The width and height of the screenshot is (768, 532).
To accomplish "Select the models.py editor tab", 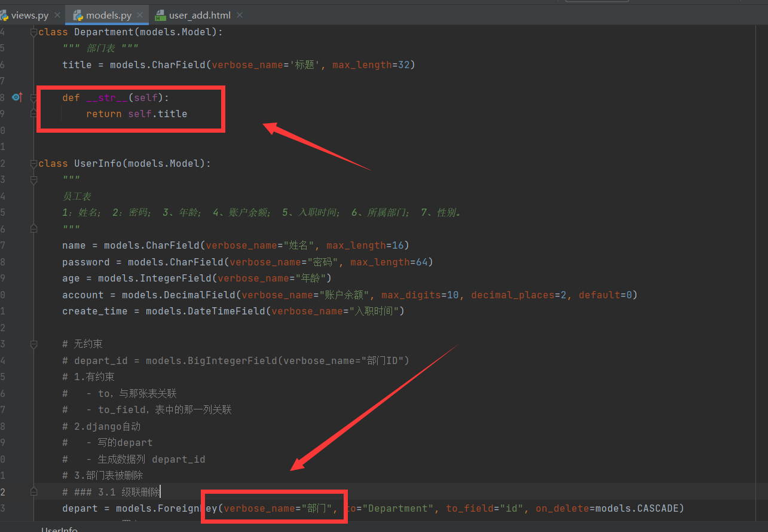I will pyautogui.click(x=108, y=15).
